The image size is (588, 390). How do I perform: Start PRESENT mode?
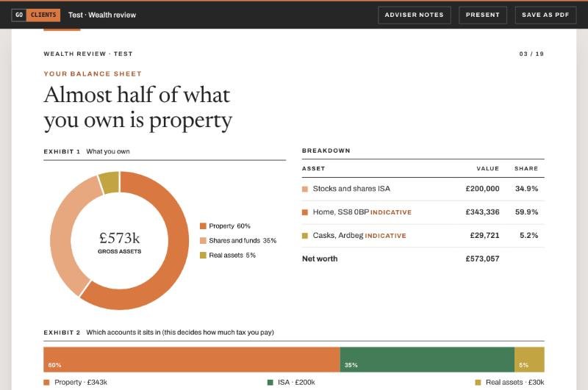tap(483, 15)
